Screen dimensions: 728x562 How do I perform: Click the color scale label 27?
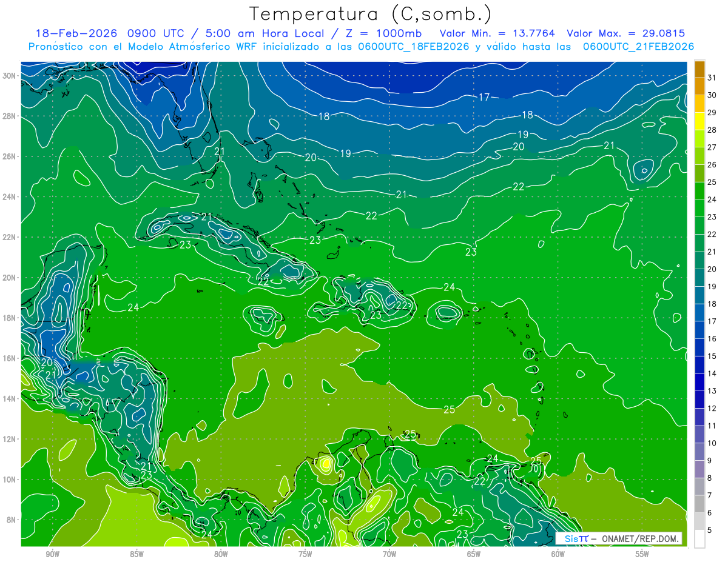tap(712, 147)
